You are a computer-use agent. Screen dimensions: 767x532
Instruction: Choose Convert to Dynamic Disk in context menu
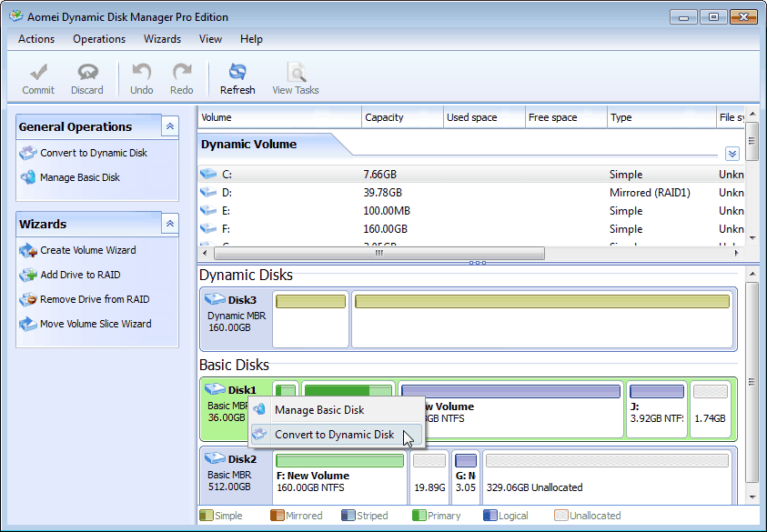coord(334,435)
